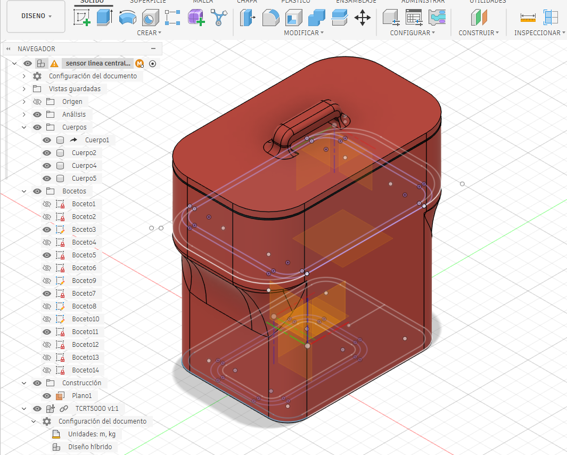Select the Measure tool

[x=528, y=17]
